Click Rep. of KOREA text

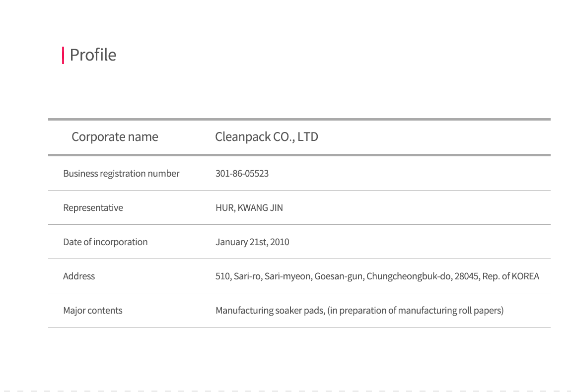point(510,276)
